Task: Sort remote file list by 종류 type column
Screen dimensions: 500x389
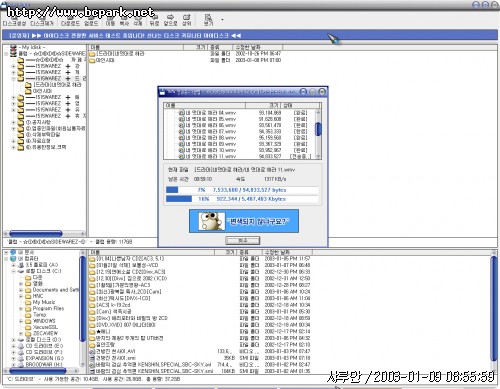Action: 220,47
